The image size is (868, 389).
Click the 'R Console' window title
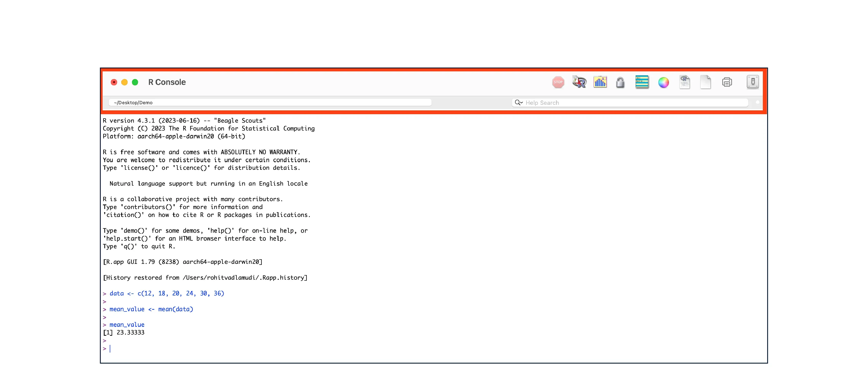tap(167, 82)
